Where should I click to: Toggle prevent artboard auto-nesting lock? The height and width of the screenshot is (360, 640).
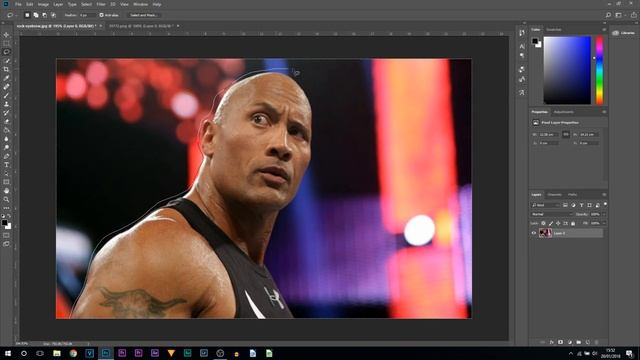click(x=565, y=223)
